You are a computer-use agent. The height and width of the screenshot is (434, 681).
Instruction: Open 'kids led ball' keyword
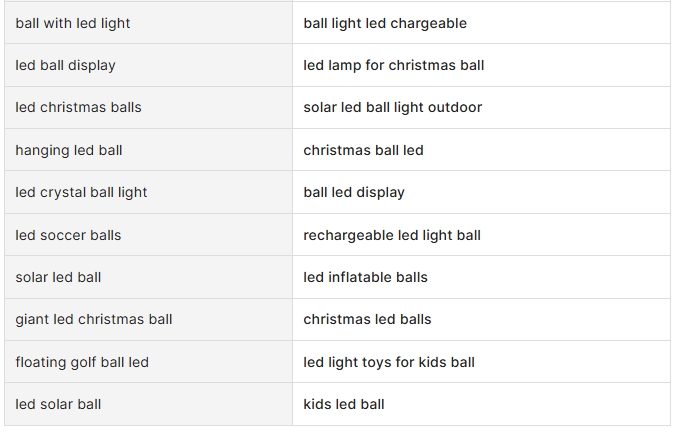click(344, 404)
